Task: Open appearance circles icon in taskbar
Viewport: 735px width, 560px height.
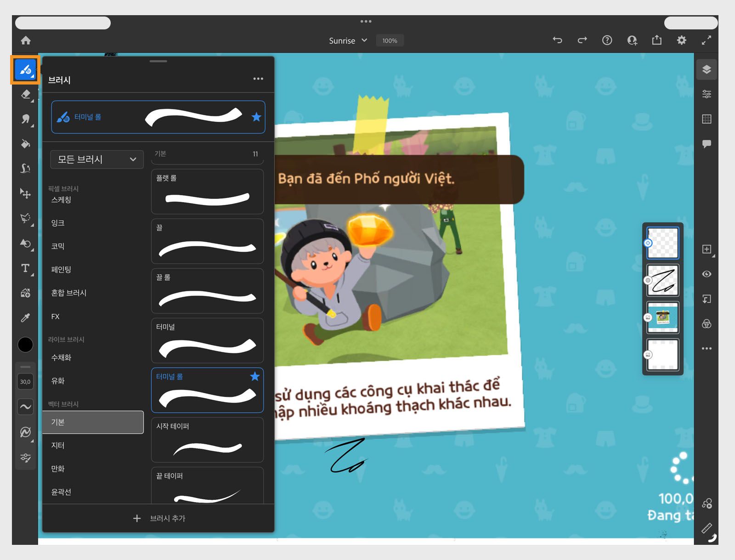Action: [707, 324]
